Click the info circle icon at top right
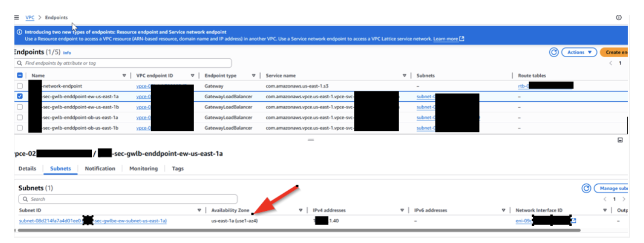644x243 pixels. pos(618,17)
